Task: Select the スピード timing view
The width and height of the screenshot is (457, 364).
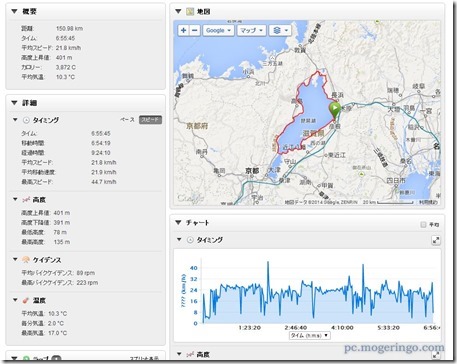Action: [x=150, y=120]
